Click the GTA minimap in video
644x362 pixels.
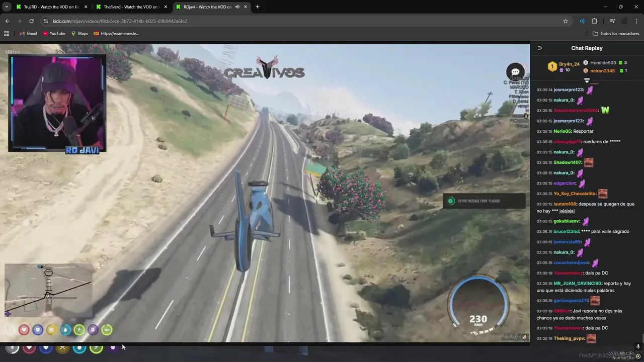(49, 290)
